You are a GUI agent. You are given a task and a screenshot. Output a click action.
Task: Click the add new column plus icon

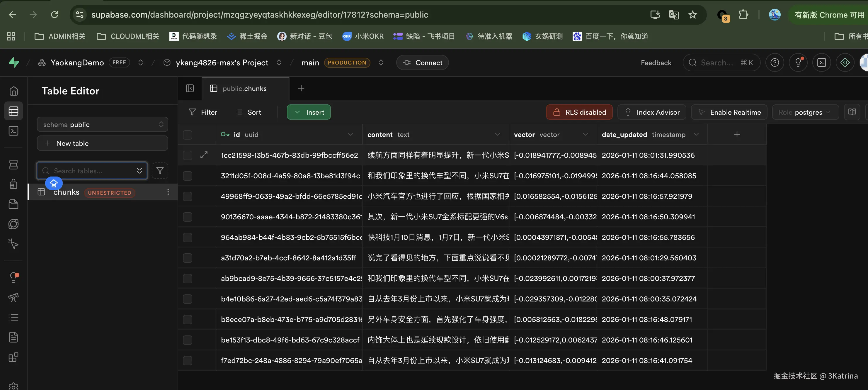[x=737, y=135]
